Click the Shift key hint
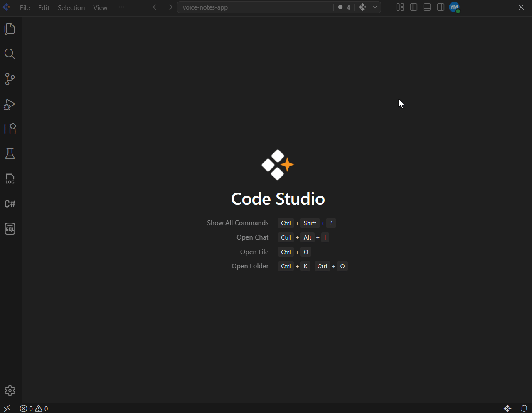Image resolution: width=532 pixels, height=413 pixels. click(310, 223)
